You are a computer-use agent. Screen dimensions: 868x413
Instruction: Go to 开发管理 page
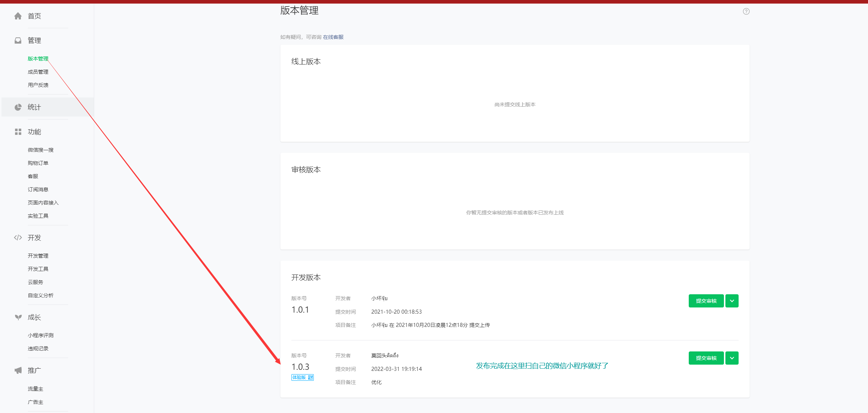pyautogui.click(x=38, y=256)
